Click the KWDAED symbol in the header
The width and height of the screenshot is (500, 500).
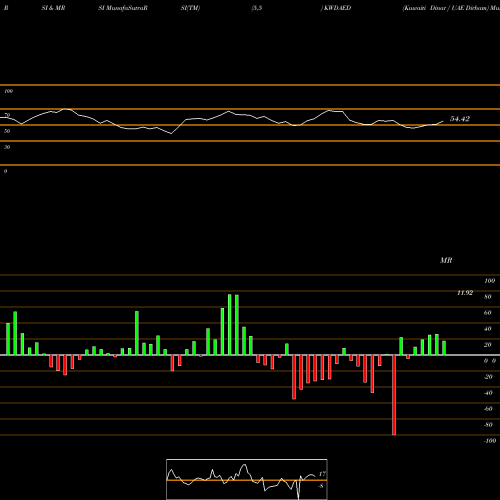point(337,8)
